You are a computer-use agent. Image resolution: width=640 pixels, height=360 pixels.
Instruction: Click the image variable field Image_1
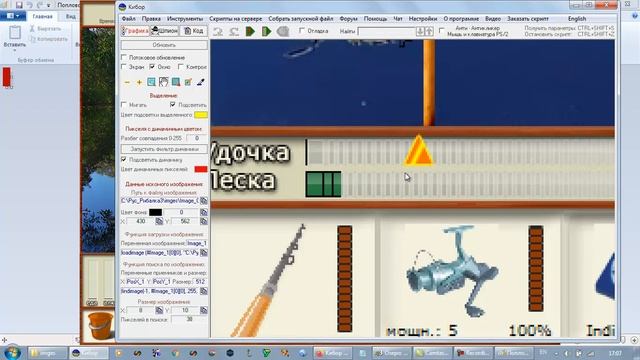click(x=197, y=243)
